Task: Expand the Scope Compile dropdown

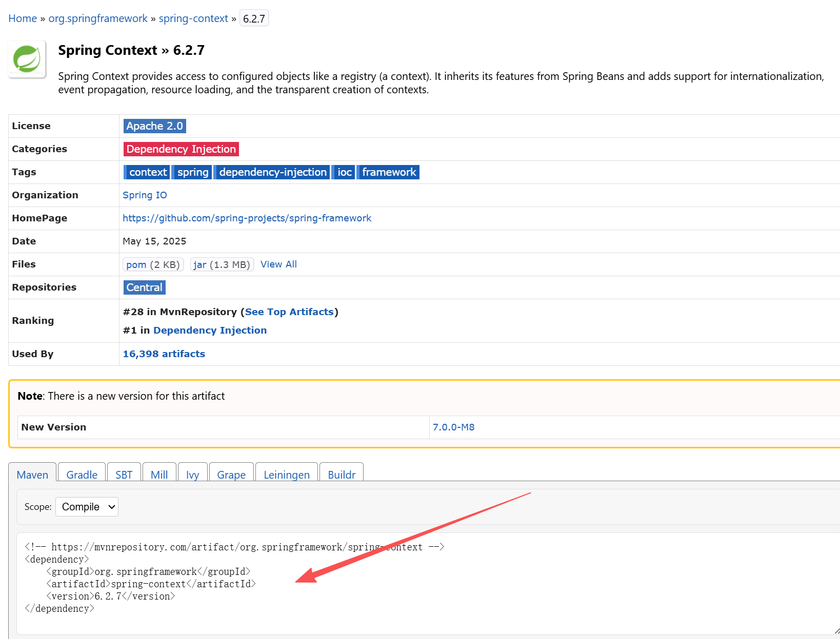Action: click(x=87, y=507)
